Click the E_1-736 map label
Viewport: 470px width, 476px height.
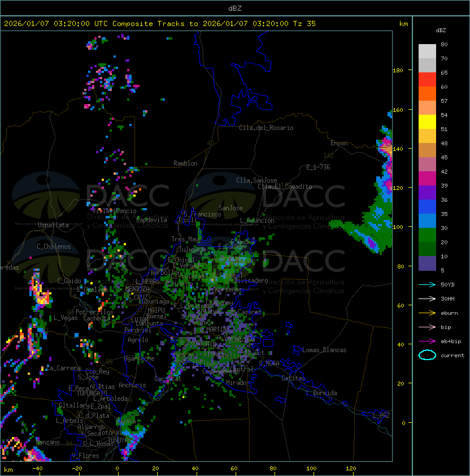(x=318, y=167)
